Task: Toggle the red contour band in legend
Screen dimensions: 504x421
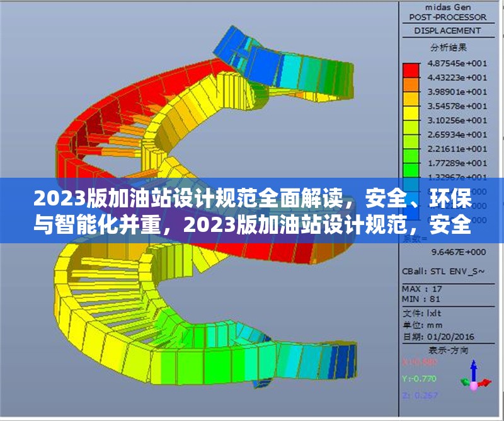Action: pyautogui.click(x=410, y=69)
